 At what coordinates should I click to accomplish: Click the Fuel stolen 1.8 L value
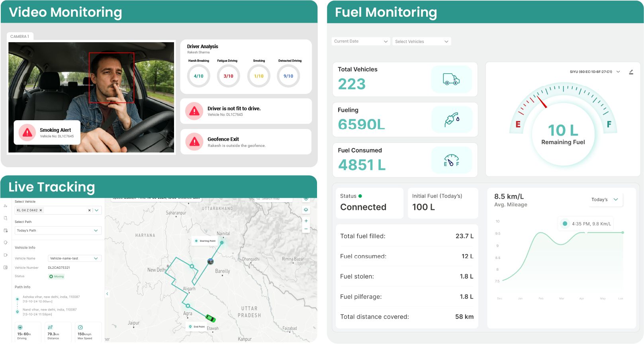[466, 276]
